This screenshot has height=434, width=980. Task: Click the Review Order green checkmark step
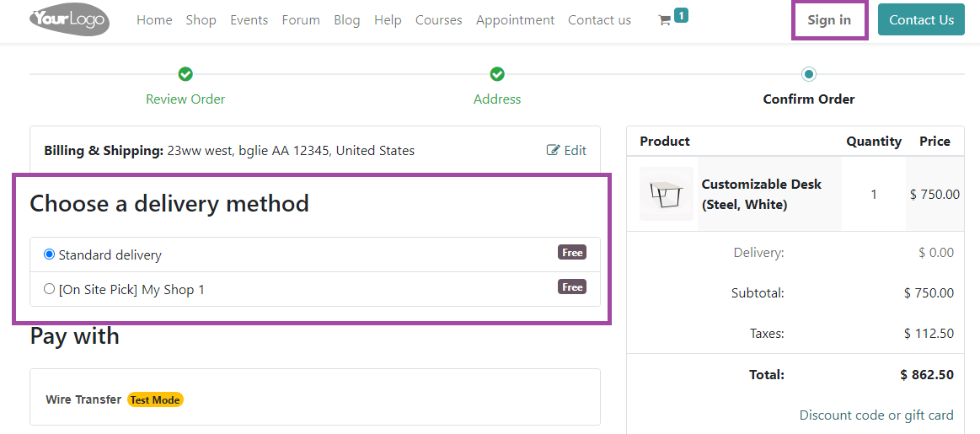coord(185,74)
